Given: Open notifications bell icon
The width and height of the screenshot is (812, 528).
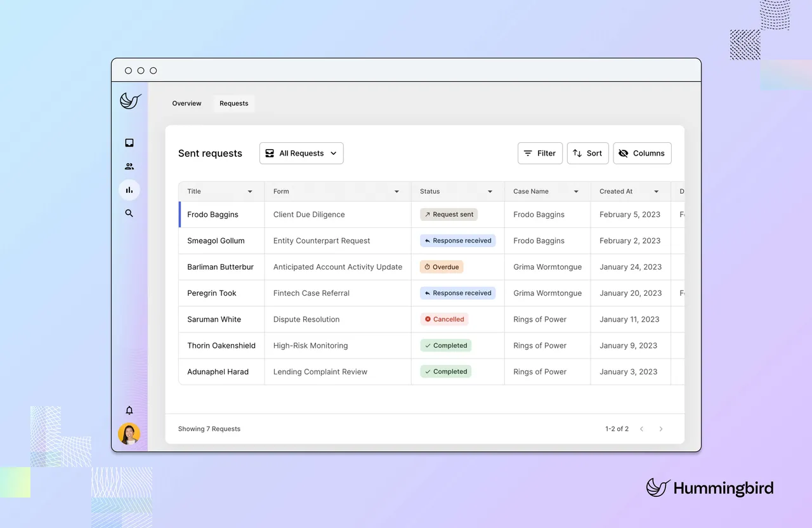Looking at the screenshot, I should point(129,410).
